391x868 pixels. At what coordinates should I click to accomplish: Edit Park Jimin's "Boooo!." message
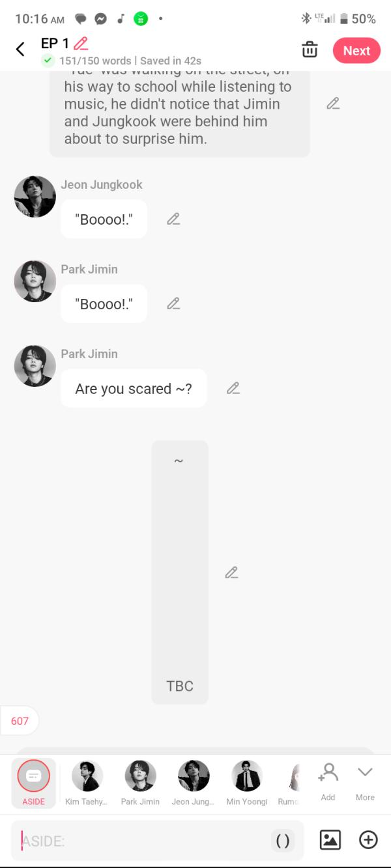click(173, 303)
